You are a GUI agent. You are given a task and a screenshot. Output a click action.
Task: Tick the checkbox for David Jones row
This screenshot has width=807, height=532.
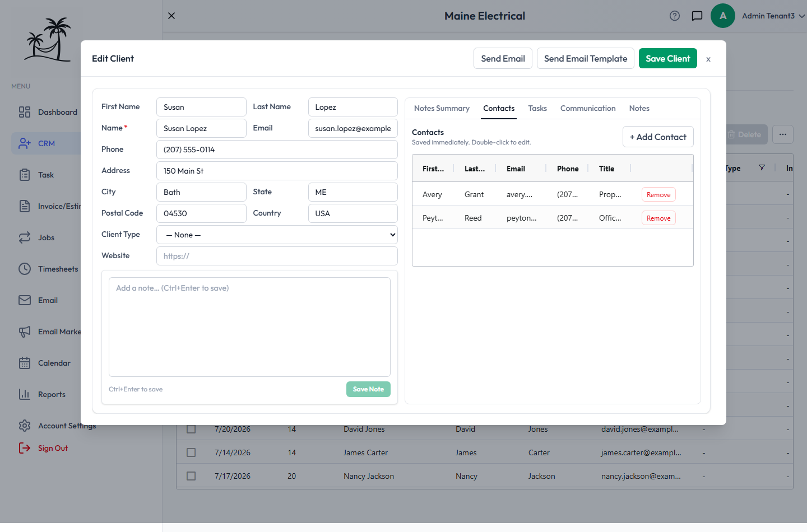tap(191, 429)
